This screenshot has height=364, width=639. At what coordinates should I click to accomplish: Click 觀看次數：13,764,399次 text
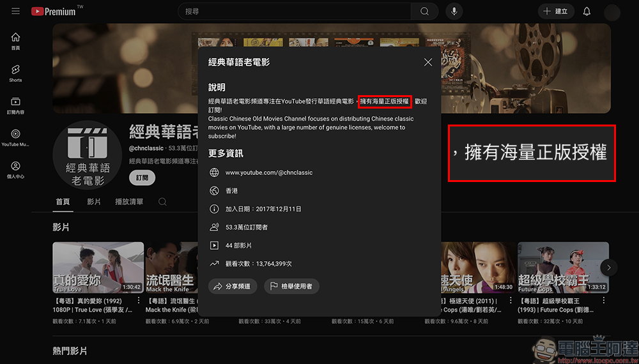click(x=258, y=264)
